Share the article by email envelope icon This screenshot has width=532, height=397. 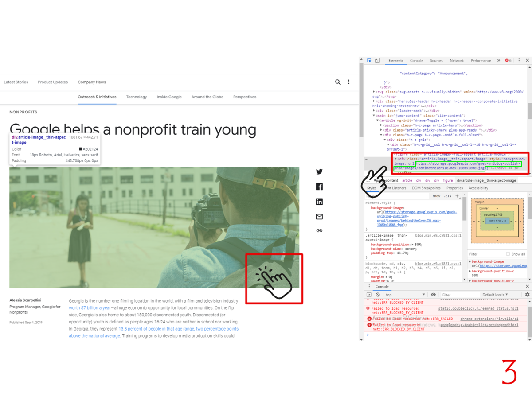[x=319, y=217]
